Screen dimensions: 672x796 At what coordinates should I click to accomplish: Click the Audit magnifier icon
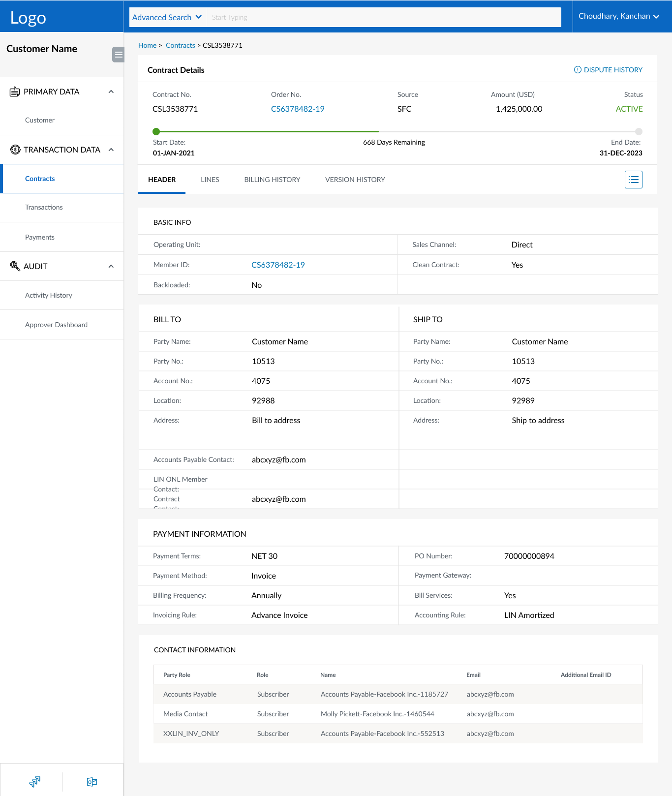(15, 266)
